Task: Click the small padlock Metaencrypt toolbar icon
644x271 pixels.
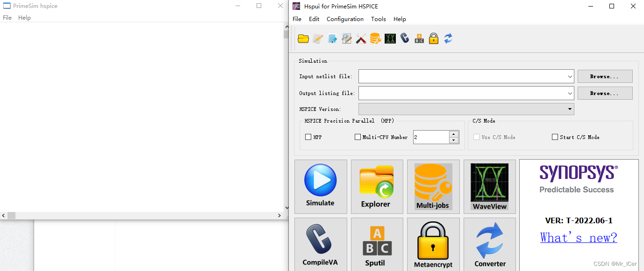Action: point(434,38)
